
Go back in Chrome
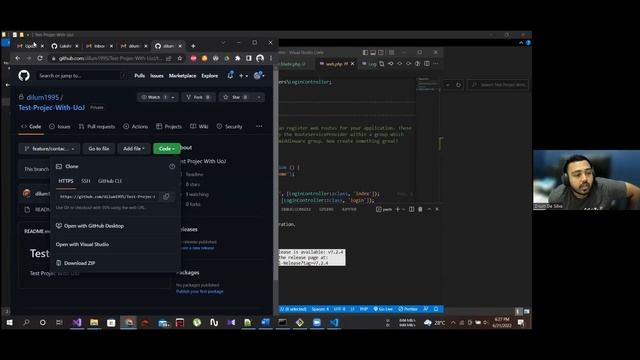(18, 58)
